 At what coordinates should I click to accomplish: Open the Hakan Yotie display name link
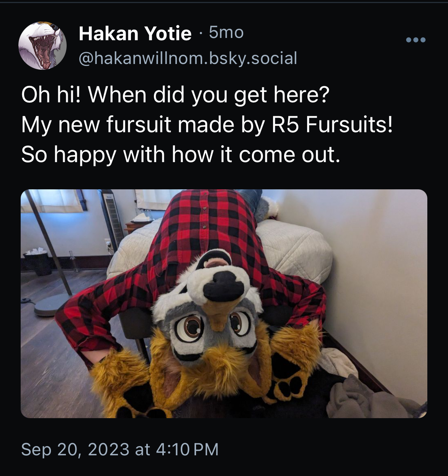(x=135, y=33)
